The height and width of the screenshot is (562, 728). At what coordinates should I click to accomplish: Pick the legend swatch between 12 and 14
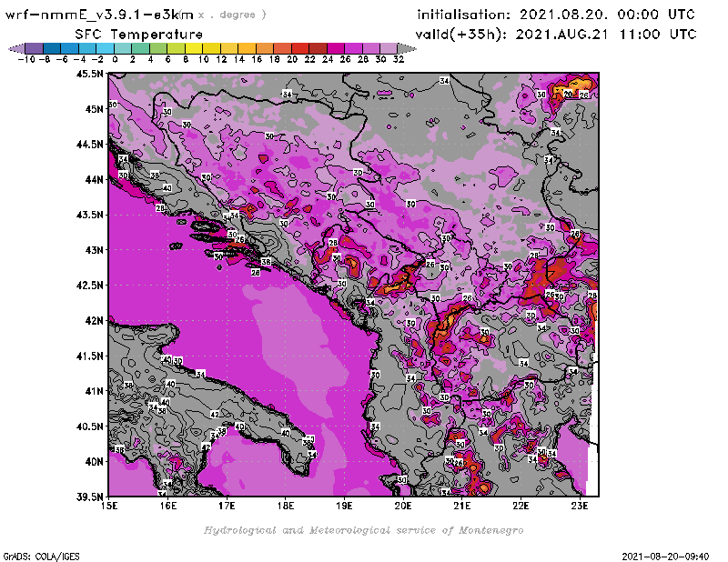pos(229,48)
